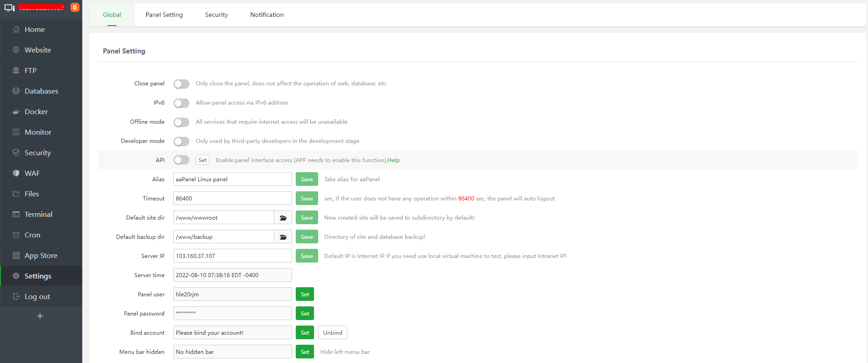This screenshot has height=363, width=868.
Task: Click the Unbind account button
Action: [x=332, y=333]
